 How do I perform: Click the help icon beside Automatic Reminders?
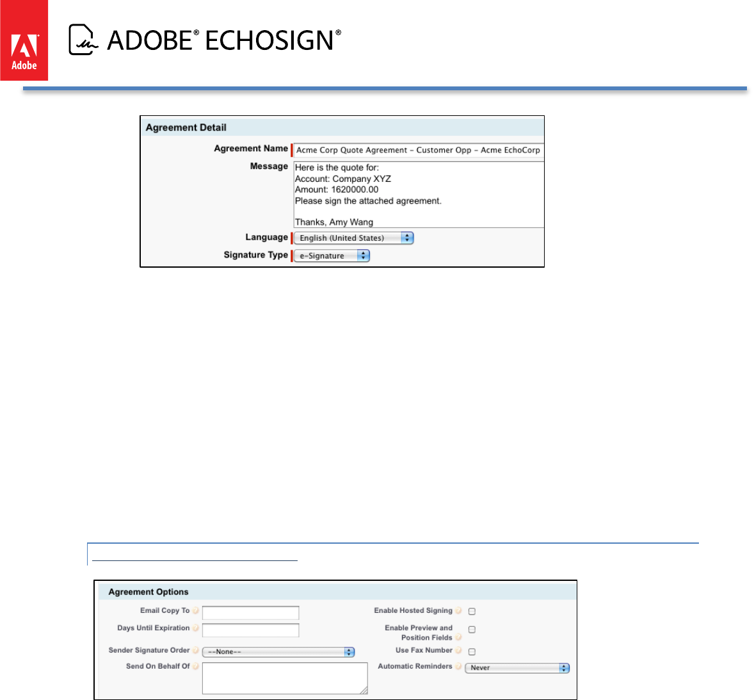pos(459,666)
